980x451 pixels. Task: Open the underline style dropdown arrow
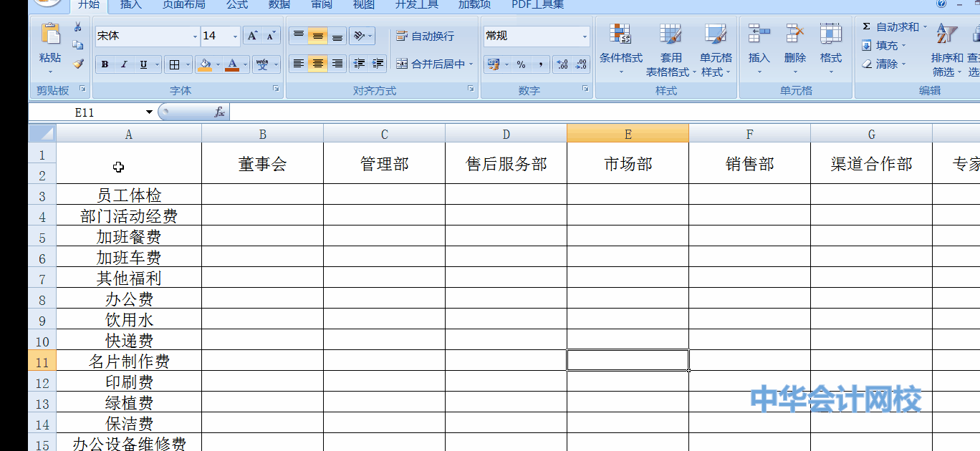pyautogui.click(x=156, y=64)
